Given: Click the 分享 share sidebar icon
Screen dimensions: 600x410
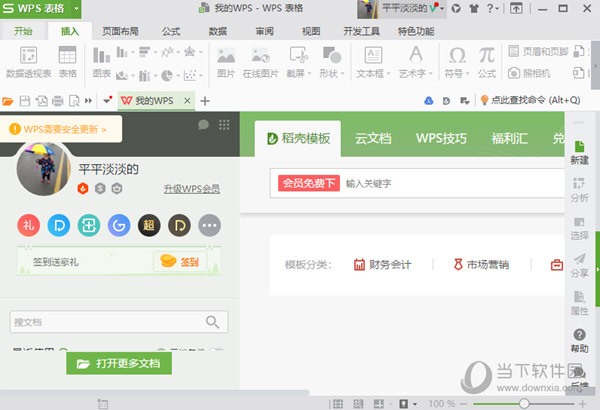Looking at the screenshot, I should [579, 265].
